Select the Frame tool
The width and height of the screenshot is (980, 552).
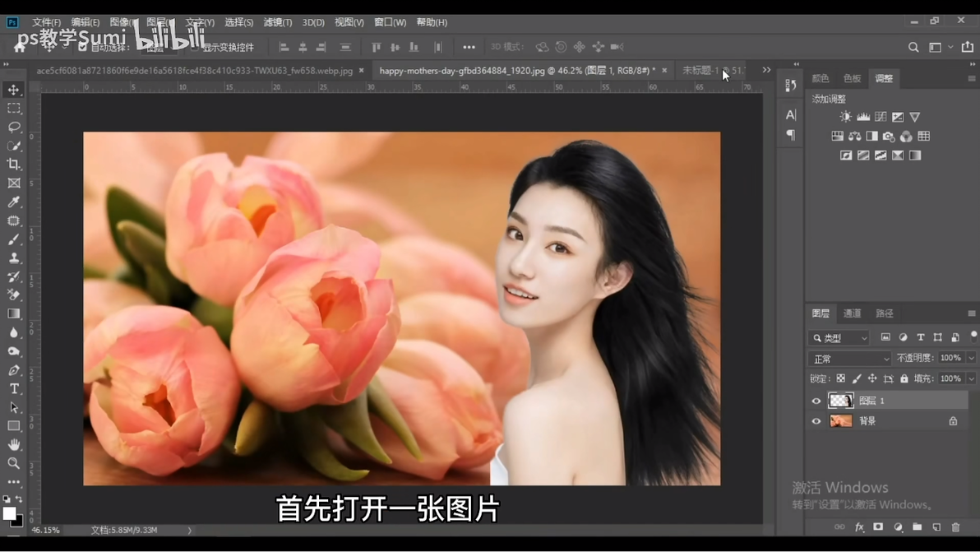[x=14, y=183]
